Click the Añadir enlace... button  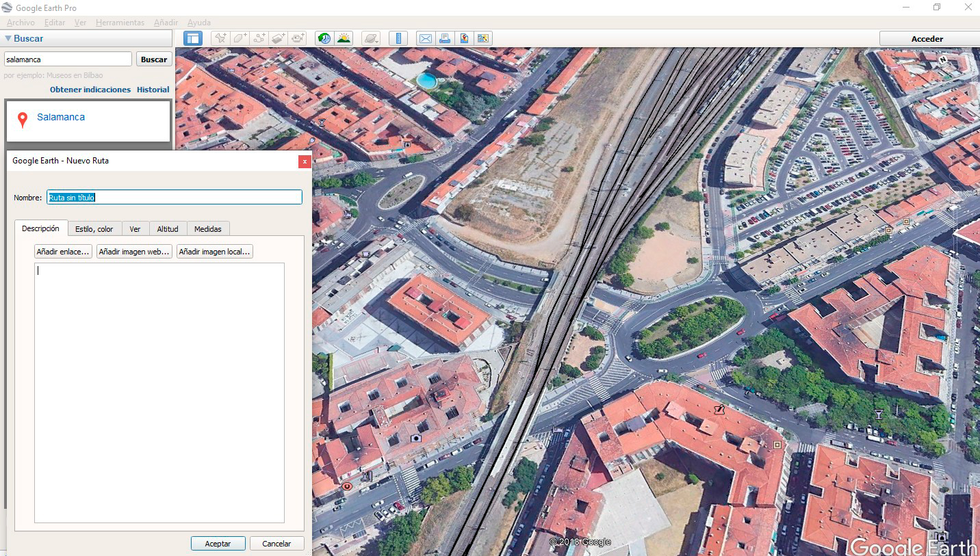63,252
